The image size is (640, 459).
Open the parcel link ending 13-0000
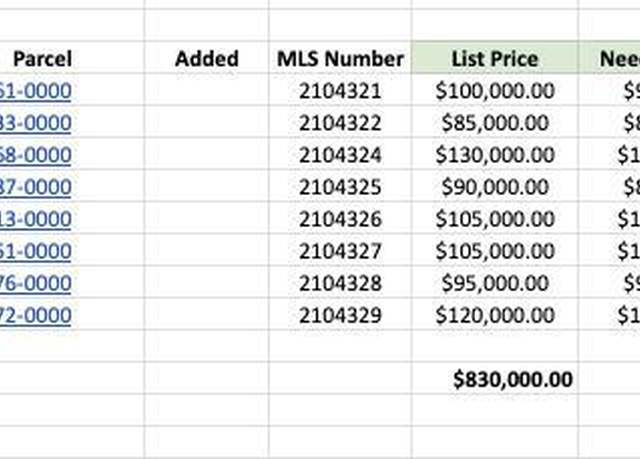point(36,219)
